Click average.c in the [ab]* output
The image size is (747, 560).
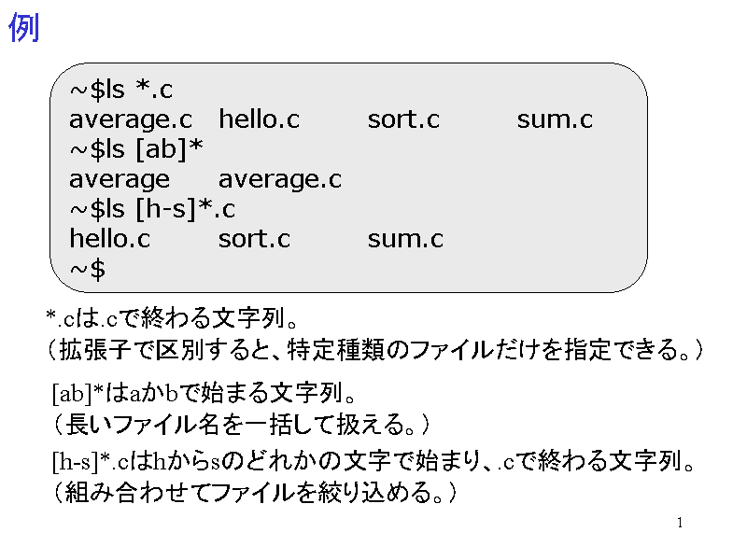[x=280, y=180]
